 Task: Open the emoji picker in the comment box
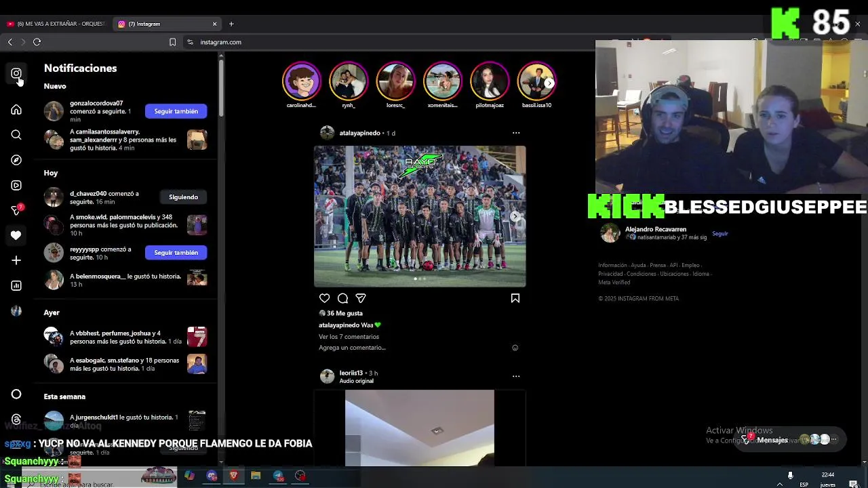pos(515,348)
